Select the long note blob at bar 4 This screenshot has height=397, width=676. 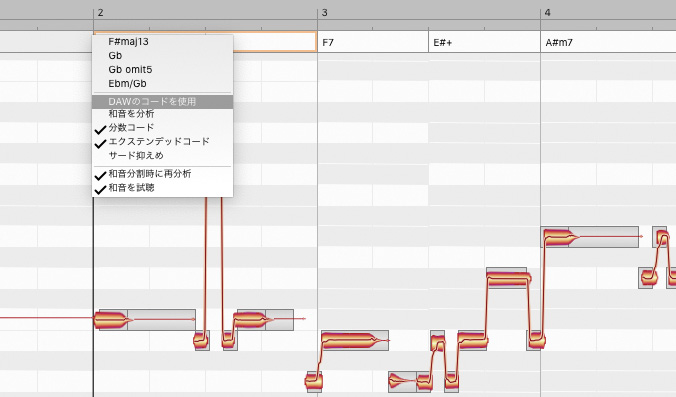589,237
